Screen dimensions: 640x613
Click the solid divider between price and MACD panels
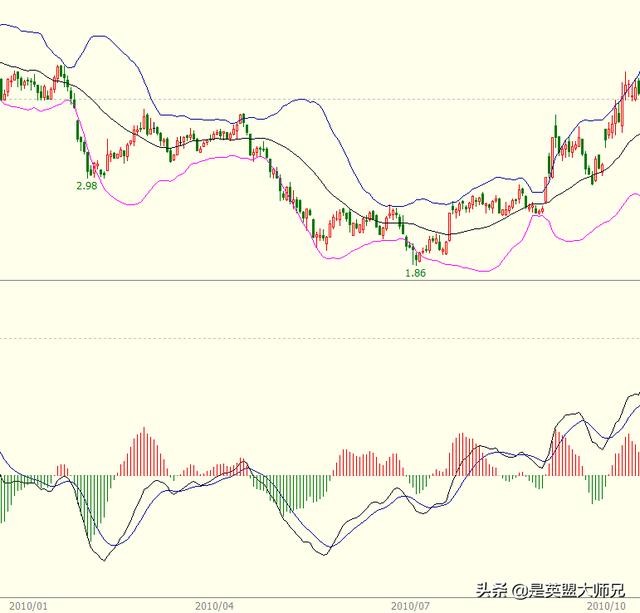point(320,280)
